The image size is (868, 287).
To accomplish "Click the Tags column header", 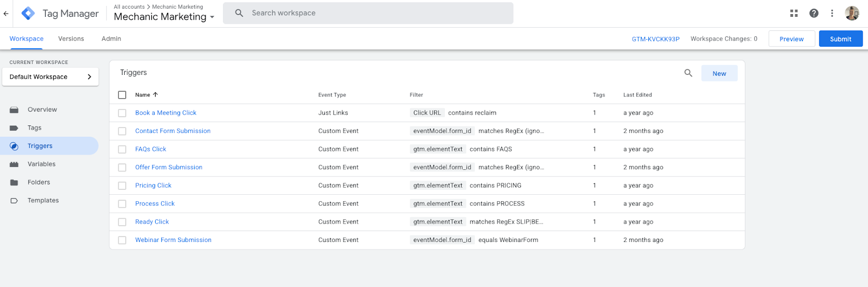I will tap(599, 95).
